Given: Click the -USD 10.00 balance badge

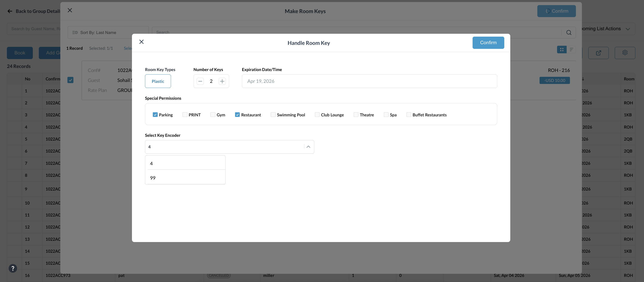Looking at the screenshot, I should pos(554,80).
